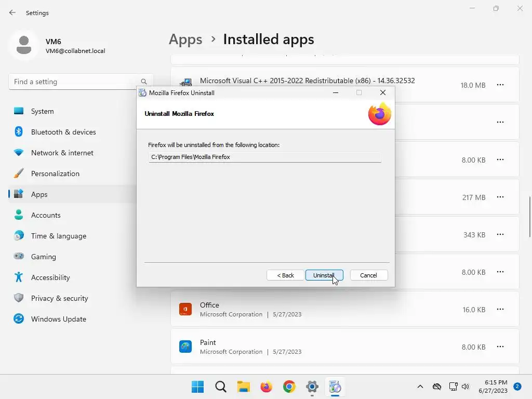Image resolution: width=532 pixels, height=399 pixels.
Task: Click the Windows Update refresh icon
Action: pyautogui.click(x=19, y=318)
